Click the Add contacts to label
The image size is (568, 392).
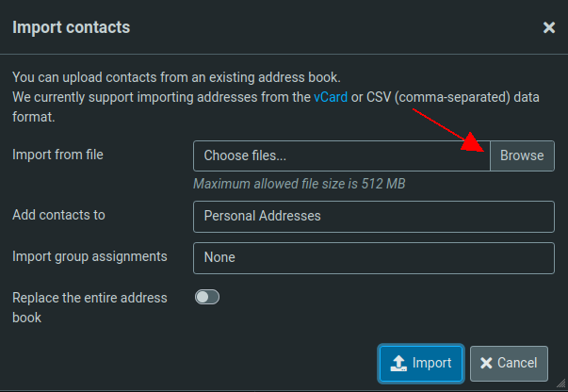point(58,215)
